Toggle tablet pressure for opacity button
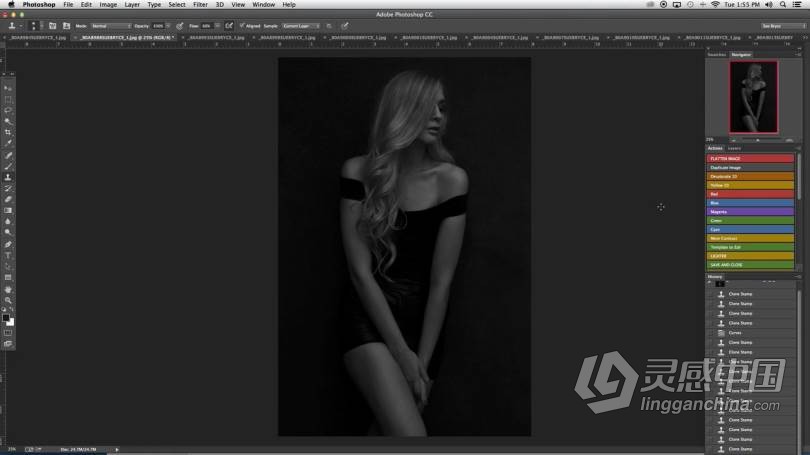Viewport: 810px width, 455px height. pos(179,26)
